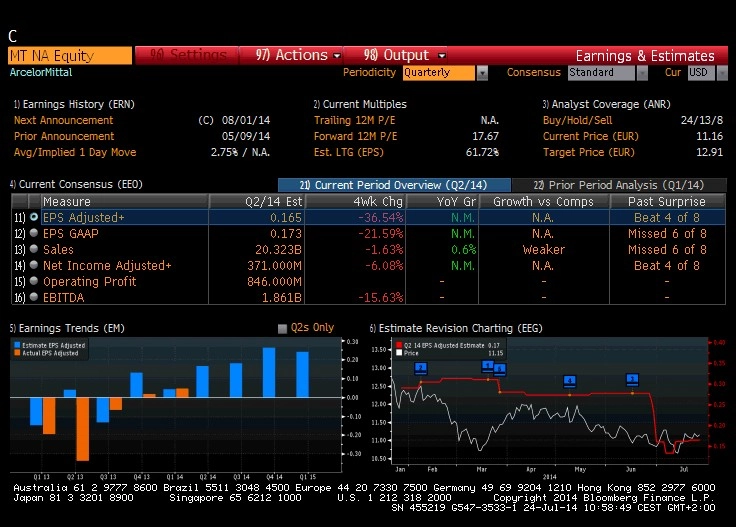The width and height of the screenshot is (736, 527).
Task: Open Estimate Revision Charting (EEG) section
Action: coord(456,328)
